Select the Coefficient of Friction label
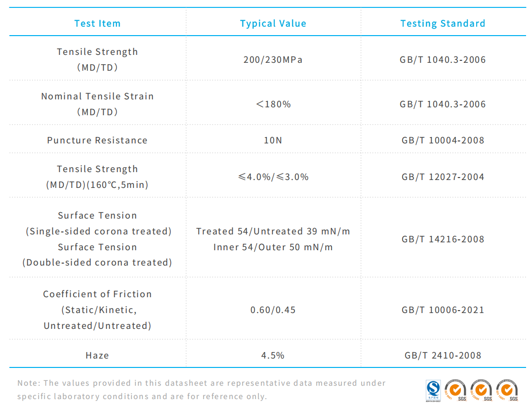The image size is (532, 408). (x=97, y=294)
